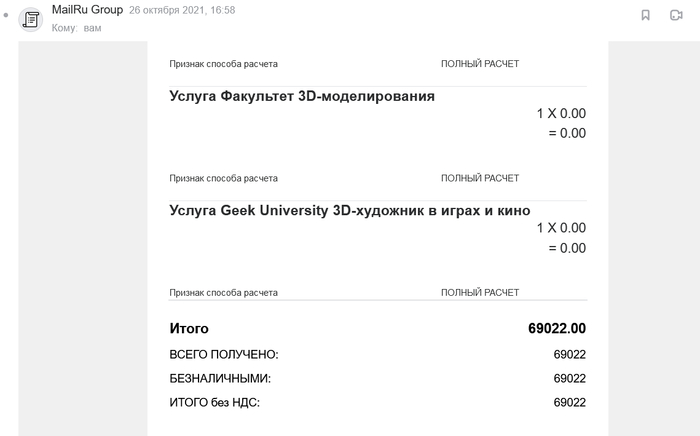Click the heading "Услуга Факультет 3D-моделирования"
Screen dimensions: 700x436
(x=302, y=96)
